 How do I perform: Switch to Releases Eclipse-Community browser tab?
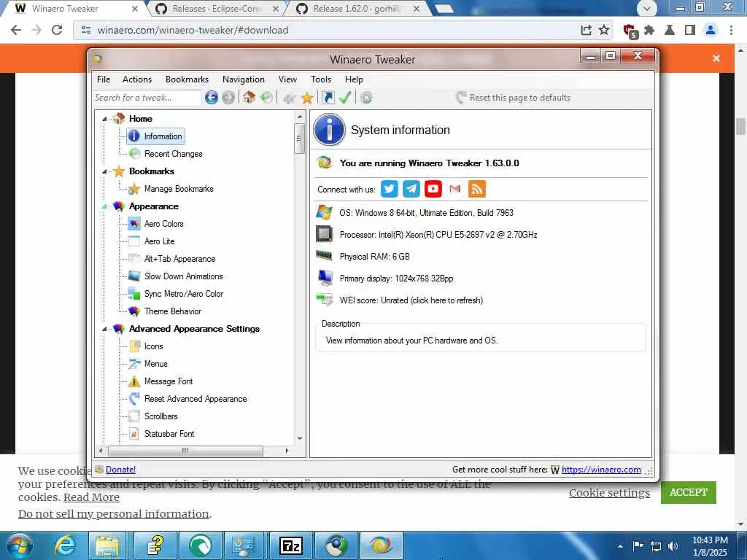pyautogui.click(x=217, y=9)
